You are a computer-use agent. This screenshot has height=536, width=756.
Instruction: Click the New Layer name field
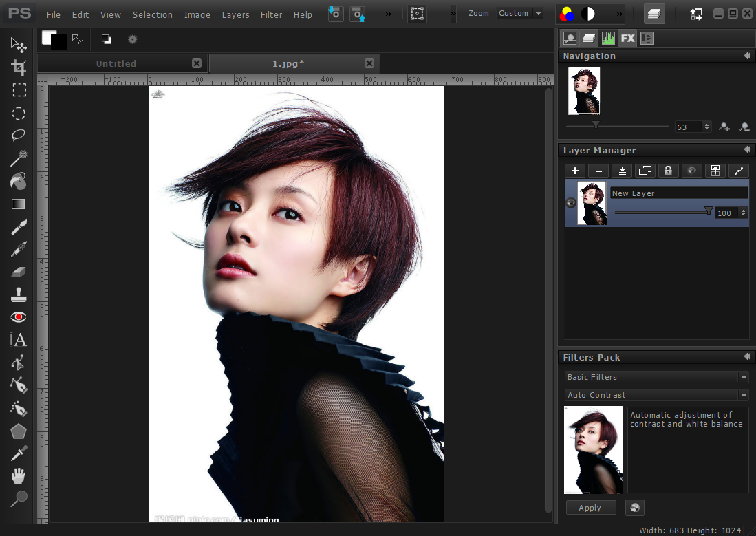(678, 193)
